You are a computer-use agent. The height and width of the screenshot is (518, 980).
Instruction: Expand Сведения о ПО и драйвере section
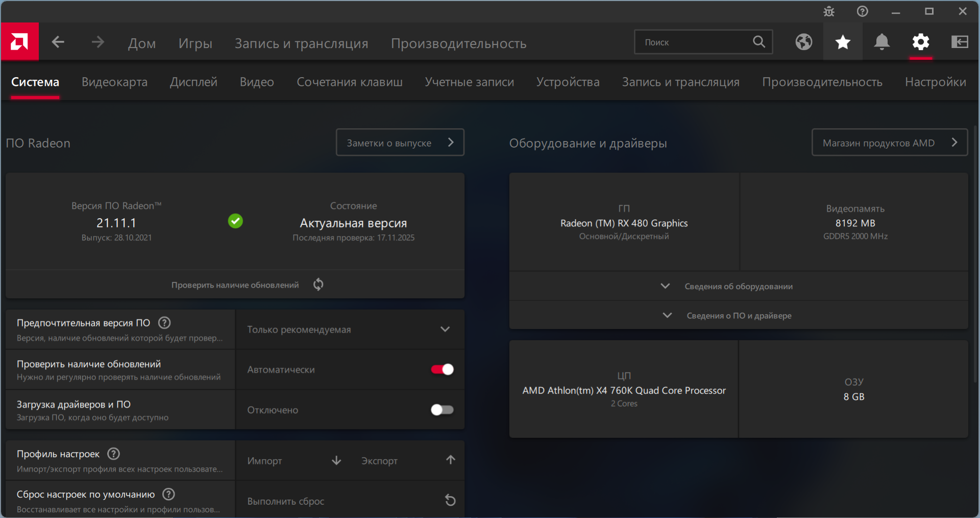[x=739, y=315]
